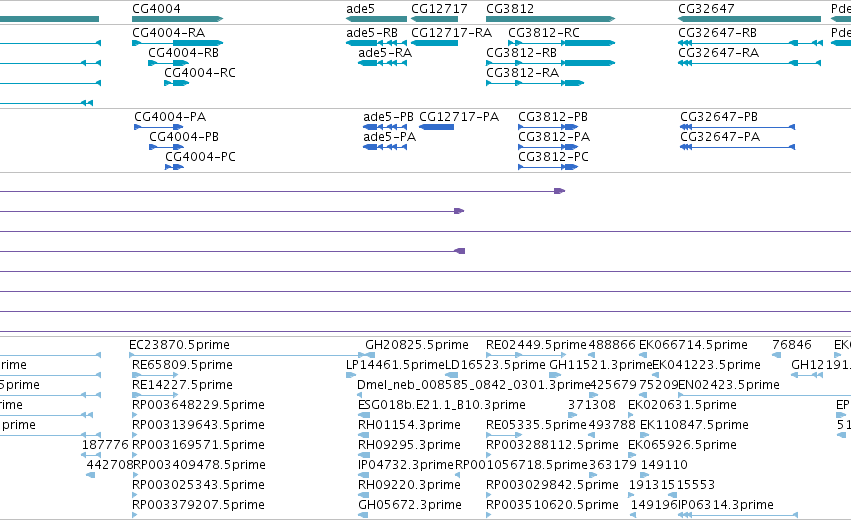Click the EK020631.5prime EST label

(682, 405)
